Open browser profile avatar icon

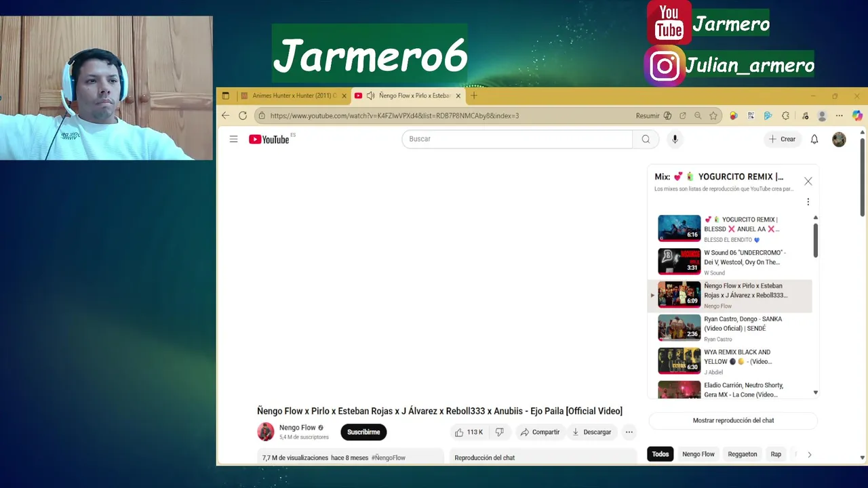coord(823,116)
